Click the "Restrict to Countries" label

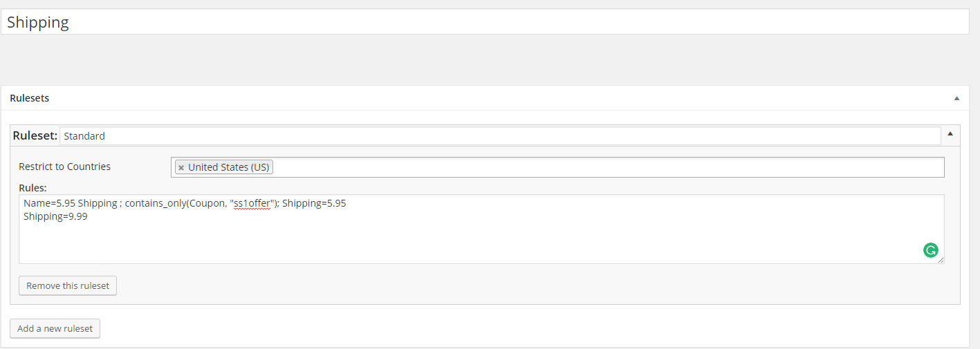64,167
